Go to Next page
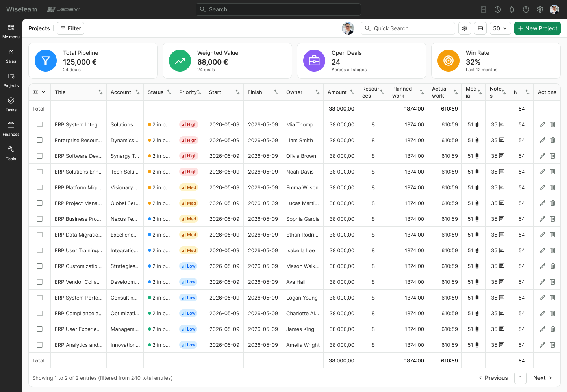 pos(543,378)
